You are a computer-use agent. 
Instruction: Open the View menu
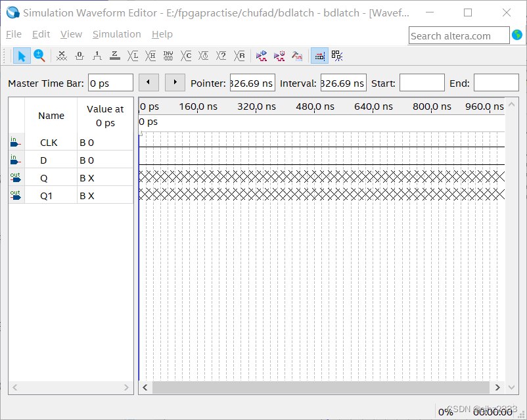[x=71, y=34]
